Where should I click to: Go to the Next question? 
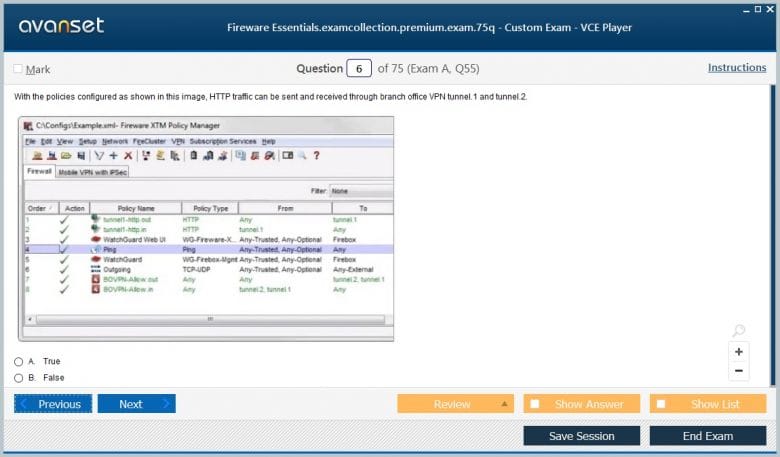click(137, 404)
